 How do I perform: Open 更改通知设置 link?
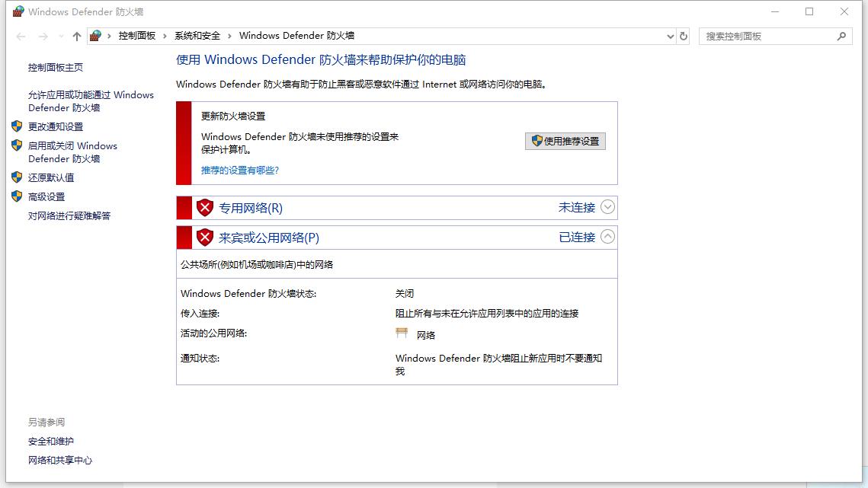point(56,126)
